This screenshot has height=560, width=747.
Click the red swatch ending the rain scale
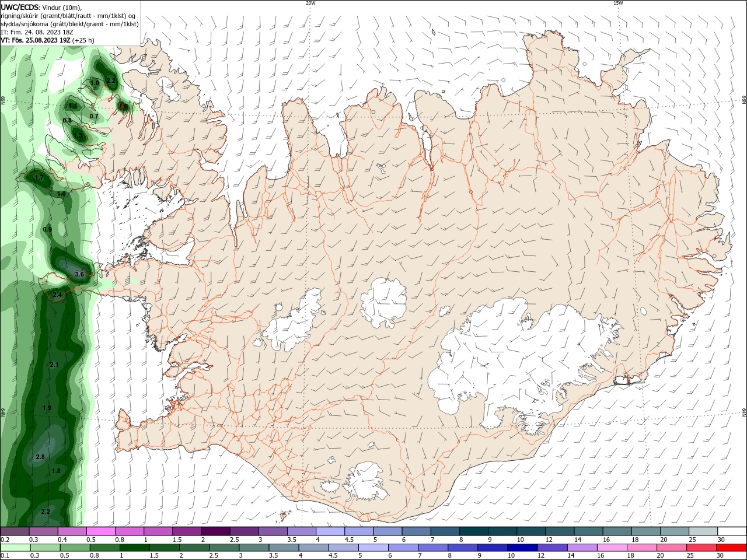click(731, 548)
